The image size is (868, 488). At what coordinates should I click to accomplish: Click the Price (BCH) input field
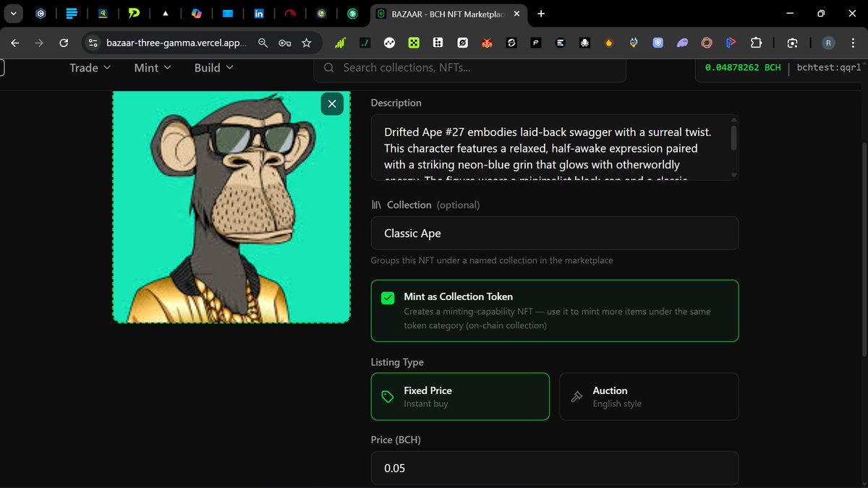(555, 468)
